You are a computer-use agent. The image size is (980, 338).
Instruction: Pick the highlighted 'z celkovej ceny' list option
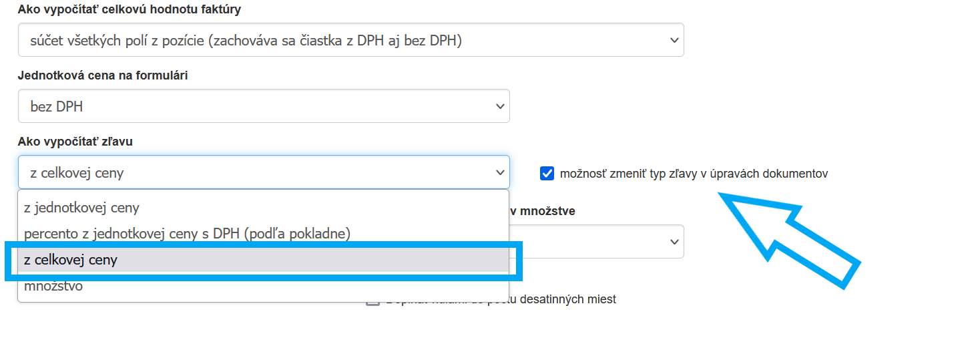click(x=70, y=261)
